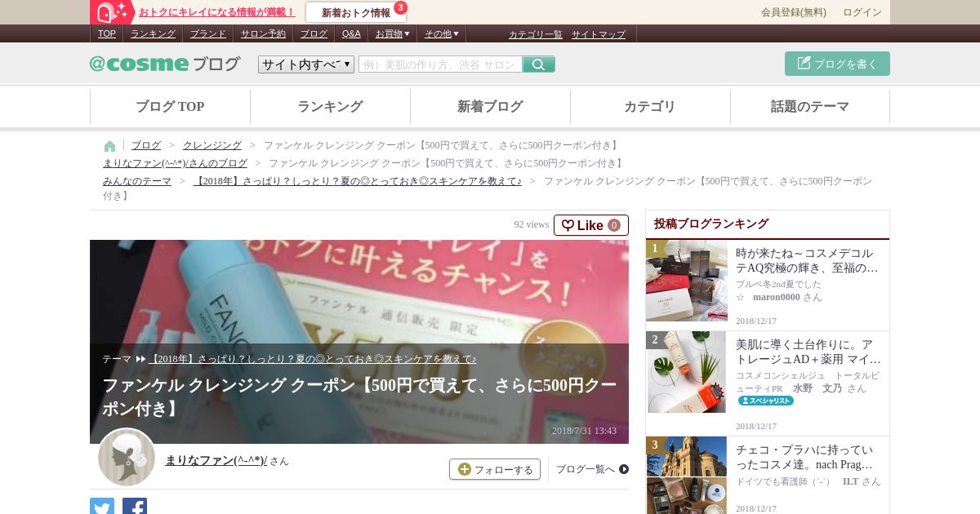This screenshot has height=514, width=980.
Task: Focus the blog search input field
Action: pyautogui.click(x=440, y=64)
